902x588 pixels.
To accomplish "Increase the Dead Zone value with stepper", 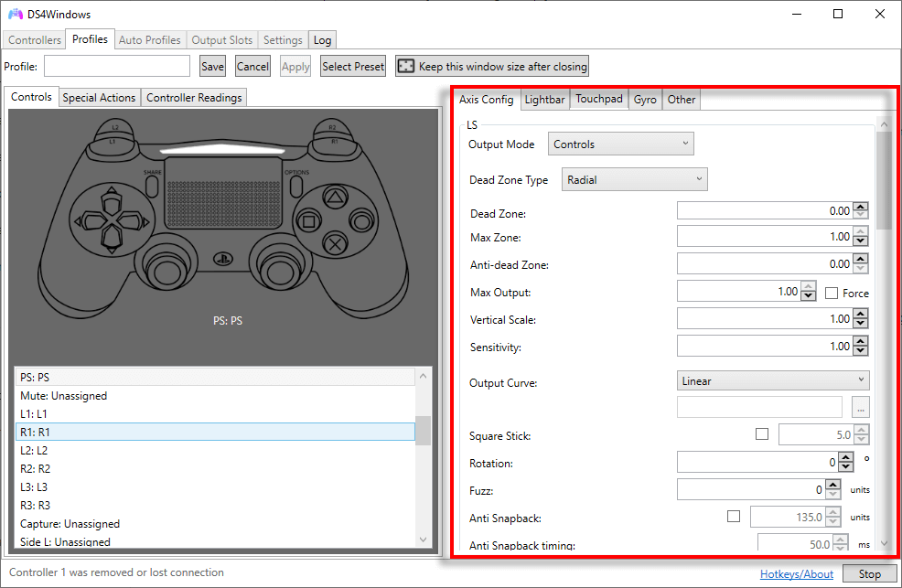I will 861,207.
